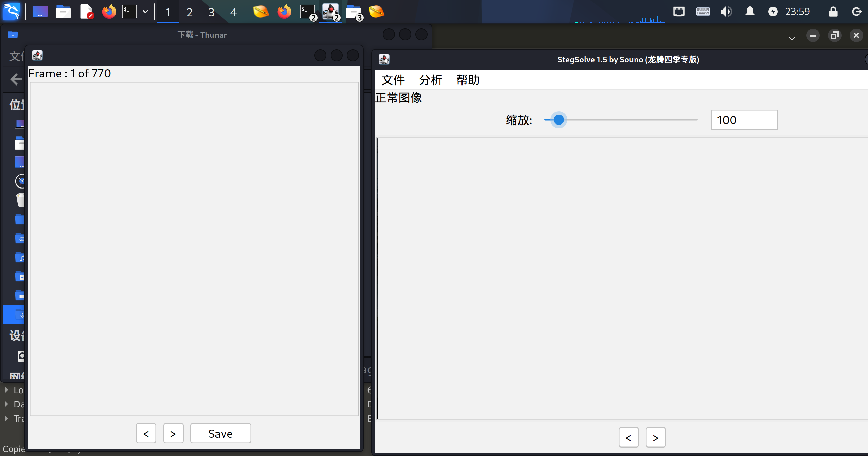
Task: Open the Kali dragon applications menu
Action: click(11, 12)
